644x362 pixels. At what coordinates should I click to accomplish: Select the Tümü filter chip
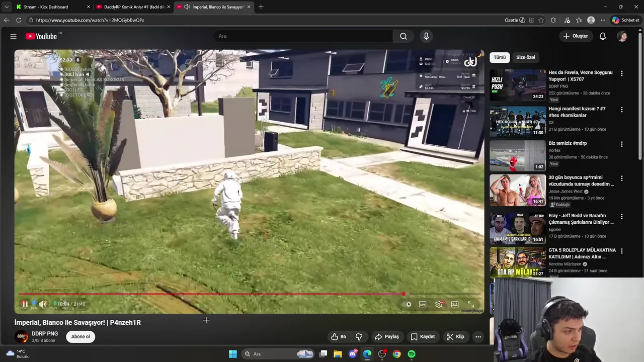coord(500,57)
